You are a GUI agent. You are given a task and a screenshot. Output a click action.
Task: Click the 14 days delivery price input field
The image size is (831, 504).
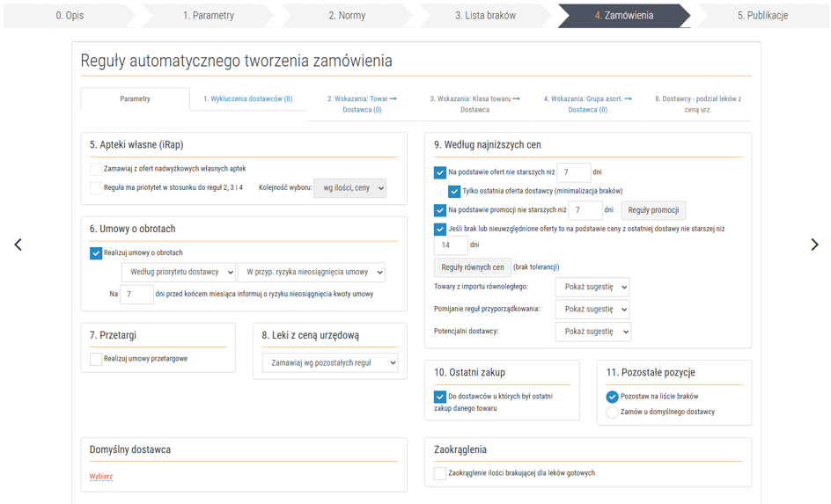pos(451,245)
